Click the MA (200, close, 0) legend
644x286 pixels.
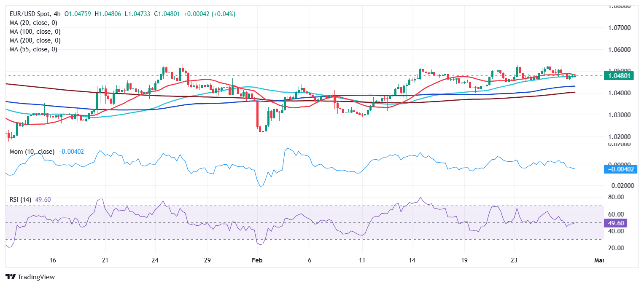(x=35, y=40)
